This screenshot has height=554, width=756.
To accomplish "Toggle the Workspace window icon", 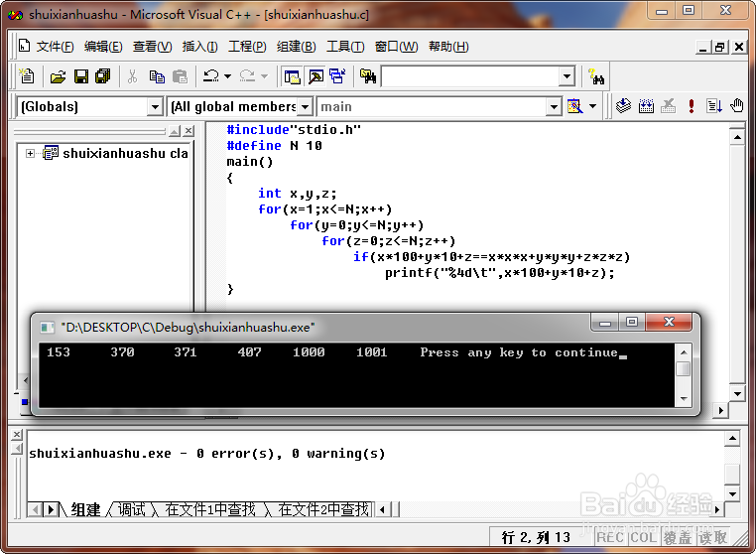I will [292, 76].
